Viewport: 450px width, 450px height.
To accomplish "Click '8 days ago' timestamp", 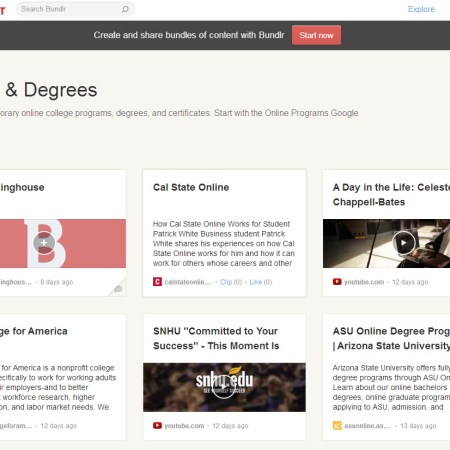I will click(x=56, y=282).
